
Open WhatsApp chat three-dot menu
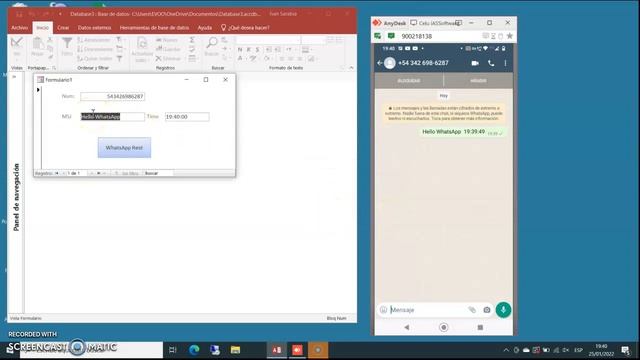click(505, 63)
